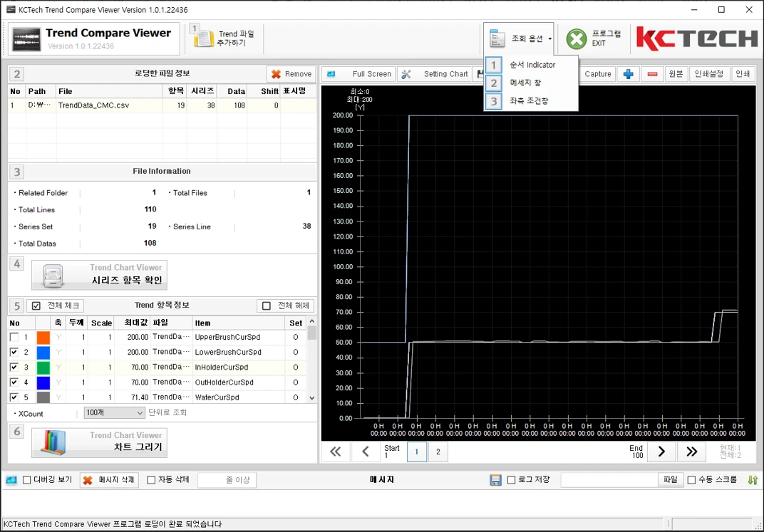This screenshot has height=532, width=764.
Task: Click 인쇄 print button
Action: (743, 74)
